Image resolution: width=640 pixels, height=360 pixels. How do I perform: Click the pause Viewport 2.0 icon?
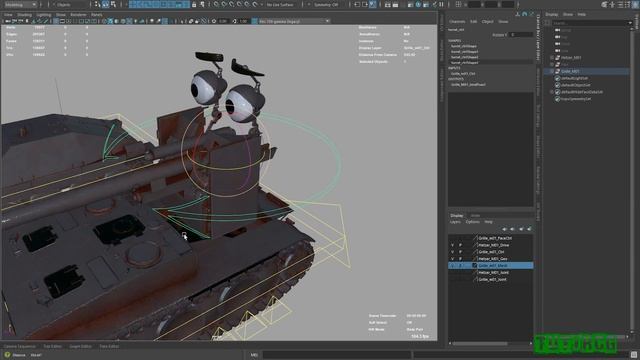tap(441, 4)
